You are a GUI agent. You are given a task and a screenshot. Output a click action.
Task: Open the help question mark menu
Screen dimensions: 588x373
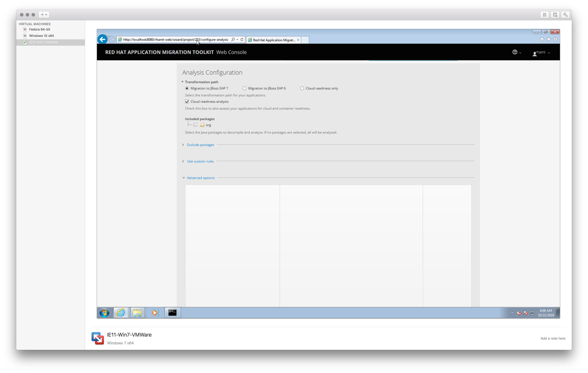coord(515,52)
